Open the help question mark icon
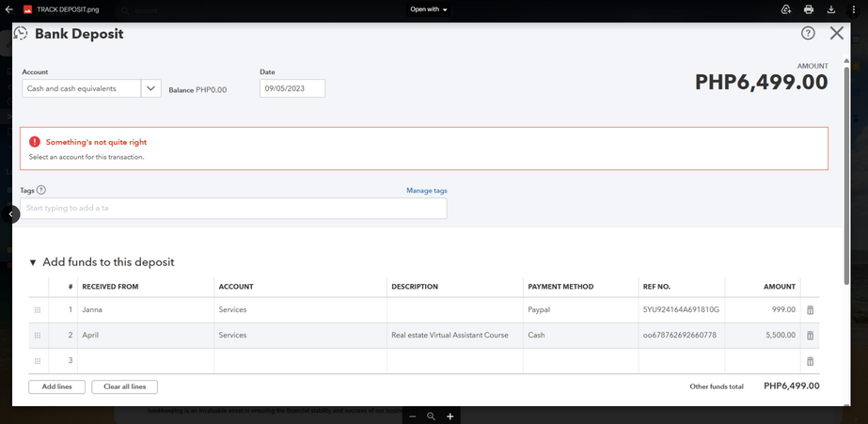This screenshot has height=424, width=868. click(808, 33)
